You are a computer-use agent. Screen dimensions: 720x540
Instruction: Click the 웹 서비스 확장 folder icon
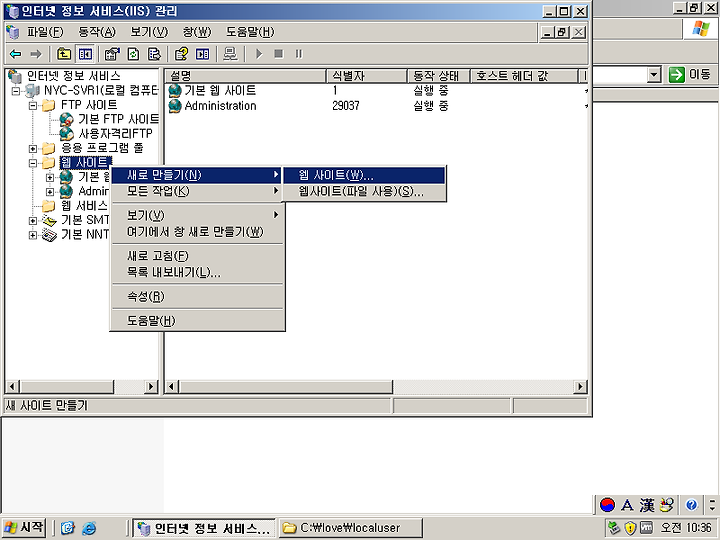pos(49,206)
